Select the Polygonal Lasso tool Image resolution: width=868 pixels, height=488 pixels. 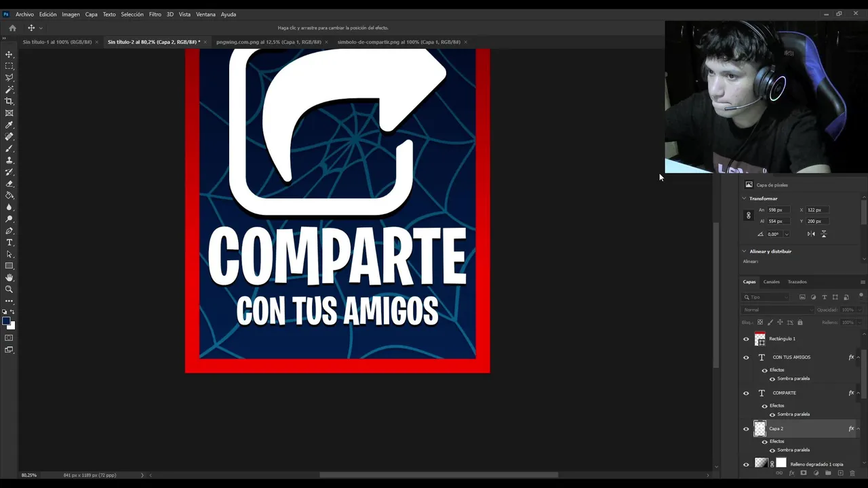pyautogui.click(x=9, y=78)
